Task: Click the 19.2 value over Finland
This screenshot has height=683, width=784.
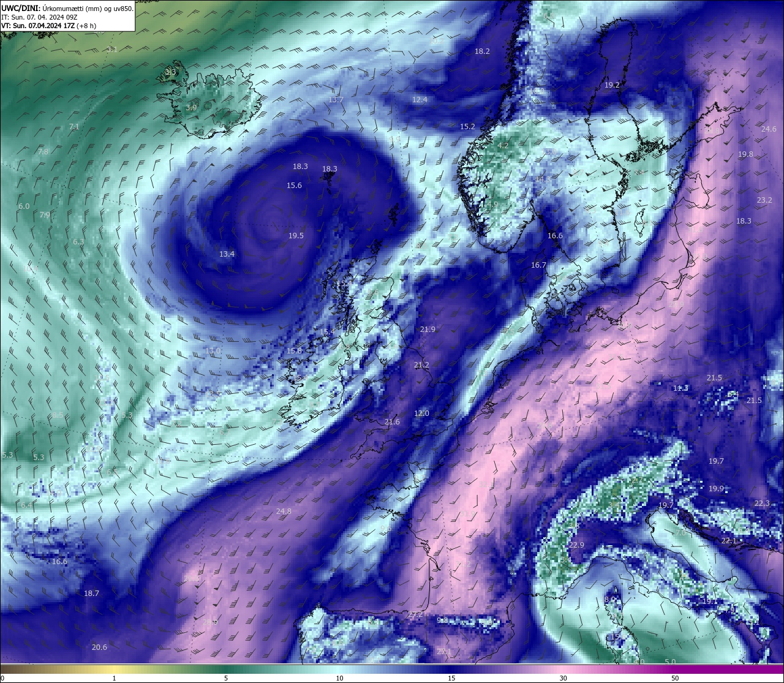Action: (612, 85)
